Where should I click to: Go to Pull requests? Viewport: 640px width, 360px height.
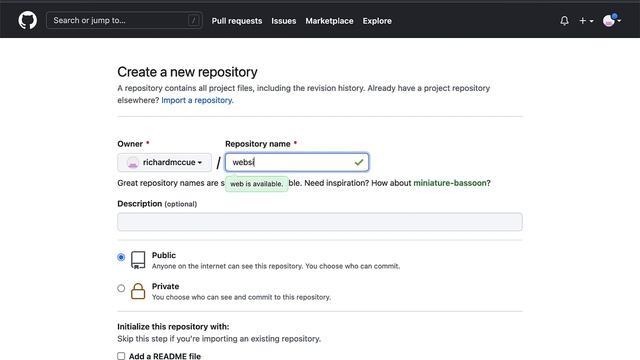237,21
